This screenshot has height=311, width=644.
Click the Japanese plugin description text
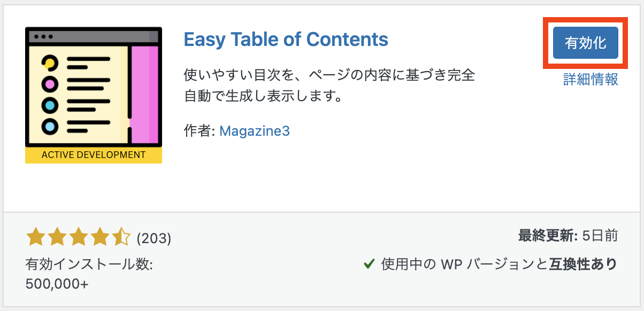pos(329,86)
